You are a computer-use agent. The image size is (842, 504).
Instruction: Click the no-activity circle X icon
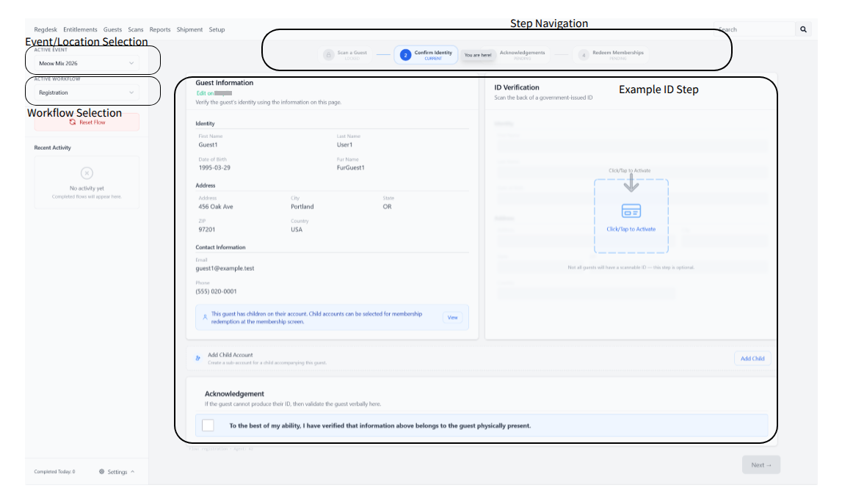87,173
